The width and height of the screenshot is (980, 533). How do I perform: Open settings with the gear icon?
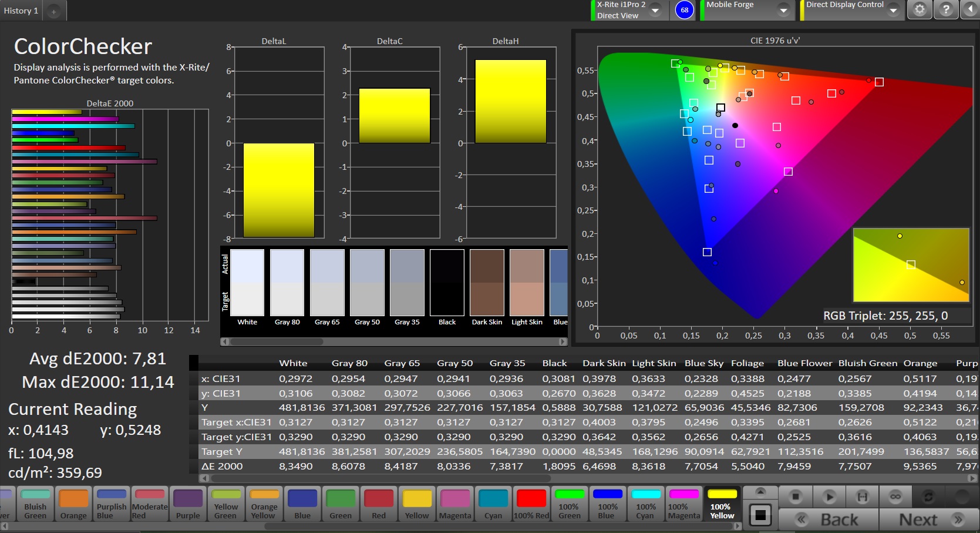pyautogui.click(x=920, y=10)
